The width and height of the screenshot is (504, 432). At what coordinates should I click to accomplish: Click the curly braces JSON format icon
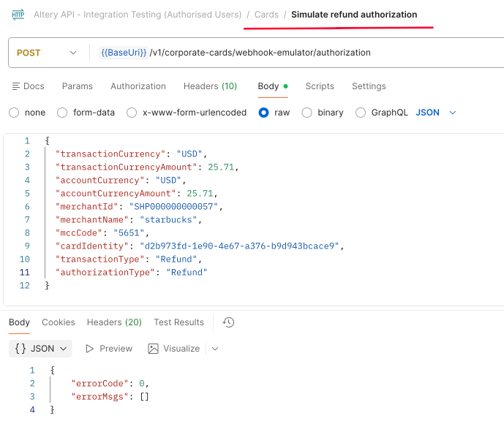click(x=20, y=349)
